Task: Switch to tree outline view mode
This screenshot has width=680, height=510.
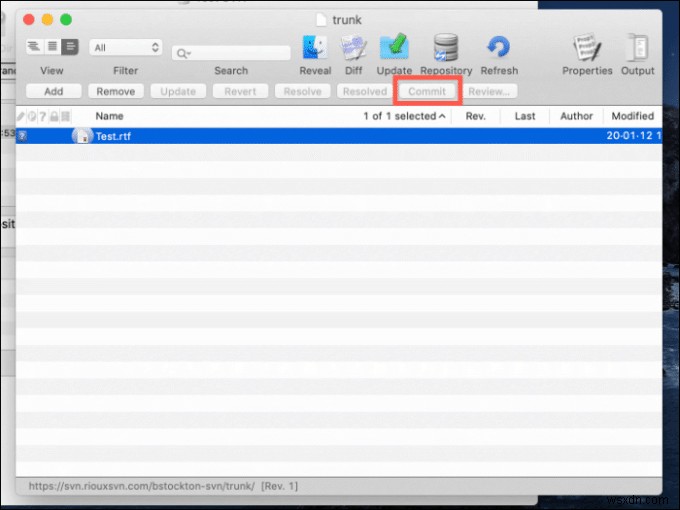Action: [x=34, y=46]
